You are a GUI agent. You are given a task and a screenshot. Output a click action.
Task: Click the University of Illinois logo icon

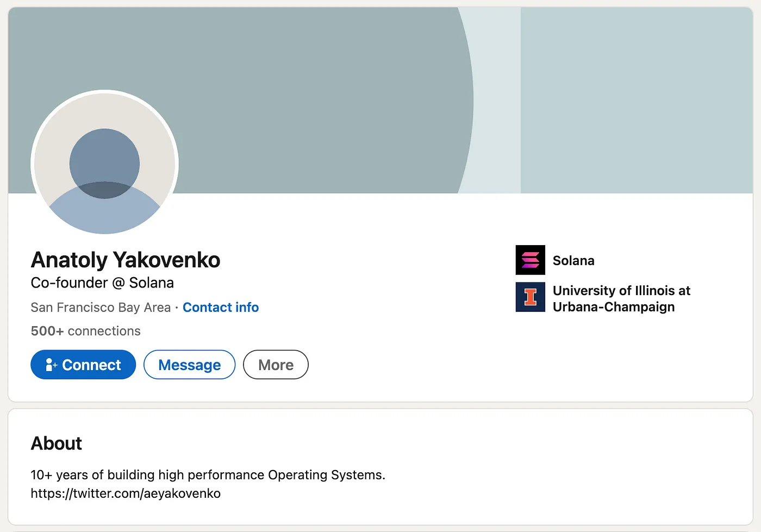click(530, 297)
